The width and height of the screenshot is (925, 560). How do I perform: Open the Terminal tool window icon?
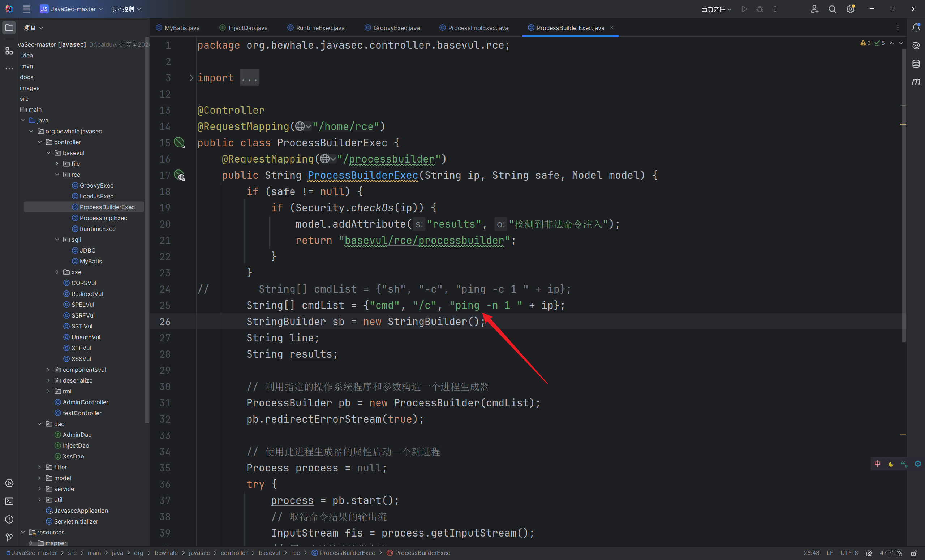pyautogui.click(x=9, y=501)
